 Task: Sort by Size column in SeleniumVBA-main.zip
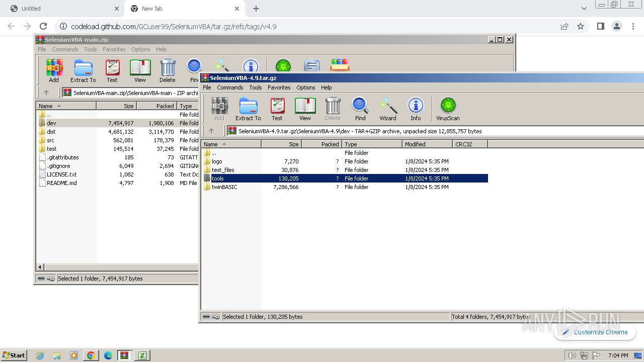116,106
